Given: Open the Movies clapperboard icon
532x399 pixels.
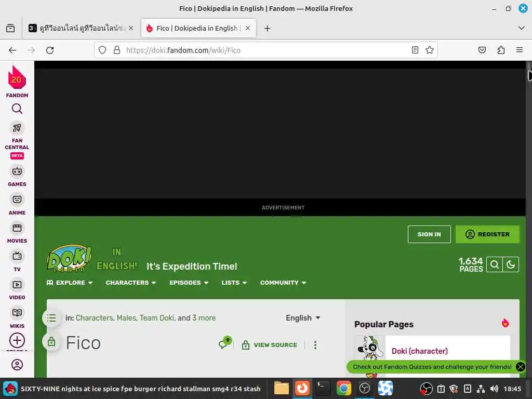Looking at the screenshot, I should (x=17, y=228).
